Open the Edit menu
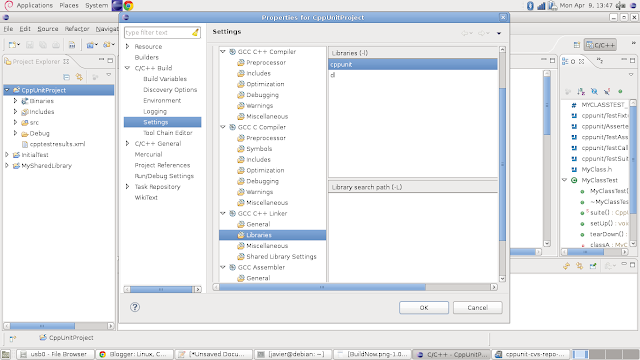Image resolution: width=640 pixels, height=360 pixels. pyautogui.click(x=25, y=29)
